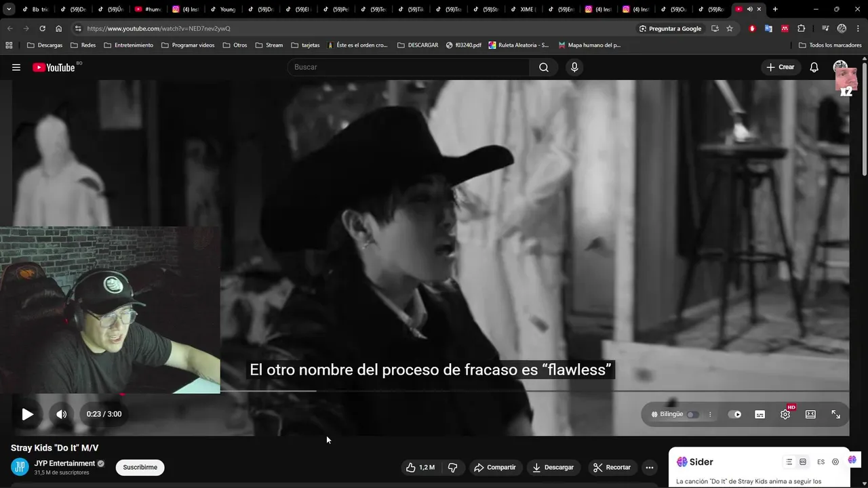Play the video
868x488 pixels.
(x=27, y=414)
